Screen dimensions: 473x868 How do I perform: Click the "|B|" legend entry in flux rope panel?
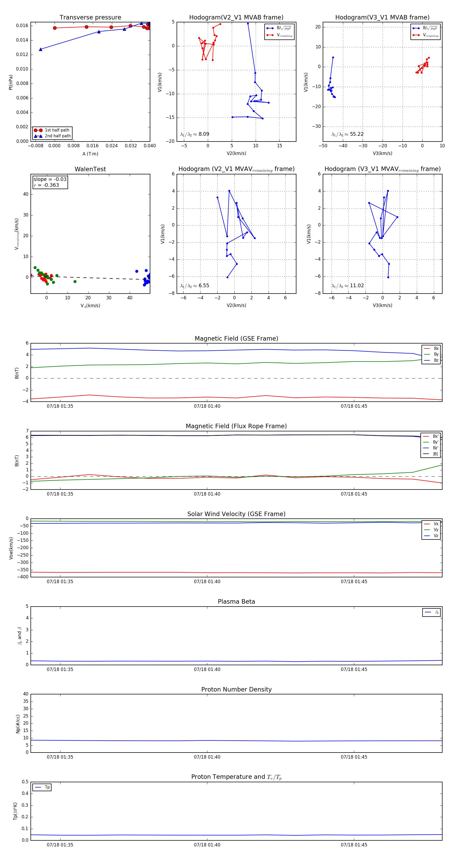coord(431,454)
